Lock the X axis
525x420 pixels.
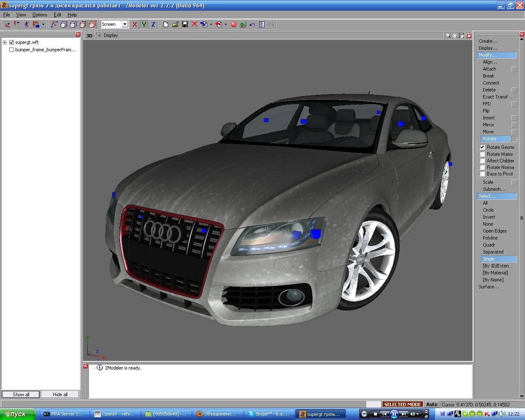tap(135, 25)
